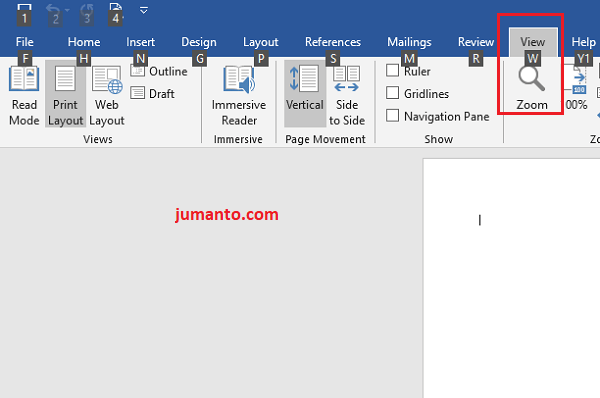Image resolution: width=600 pixels, height=398 pixels.
Task: Switch to Read Mode view
Action: click(x=24, y=95)
